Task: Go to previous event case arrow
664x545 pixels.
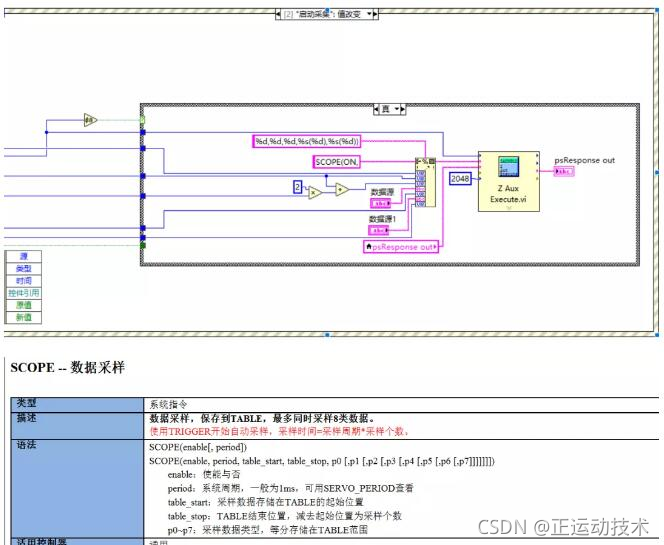Action: pos(278,14)
